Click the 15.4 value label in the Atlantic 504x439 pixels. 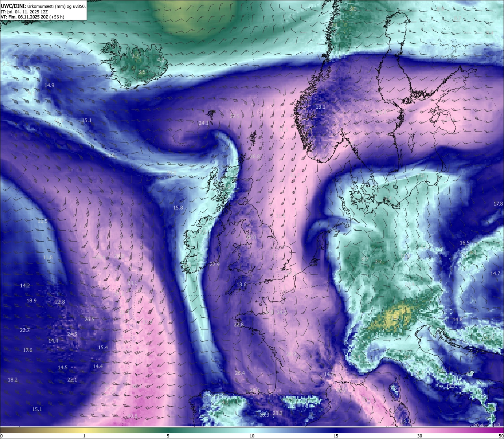coord(103,348)
